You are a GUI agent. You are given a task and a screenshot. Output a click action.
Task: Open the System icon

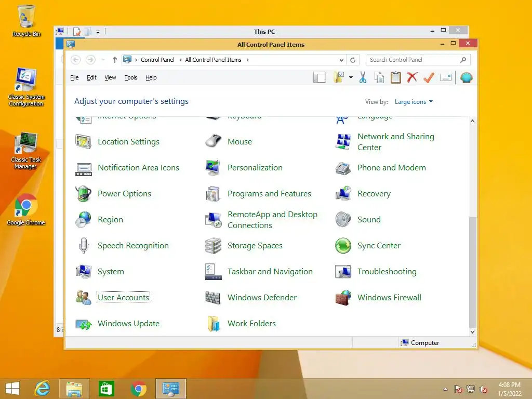tap(84, 271)
